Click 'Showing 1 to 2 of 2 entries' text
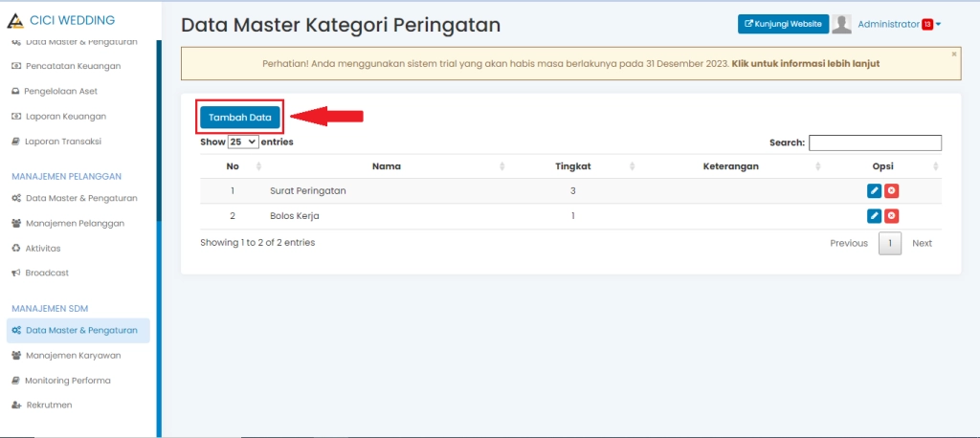This screenshot has height=438, width=980. click(x=257, y=243)
